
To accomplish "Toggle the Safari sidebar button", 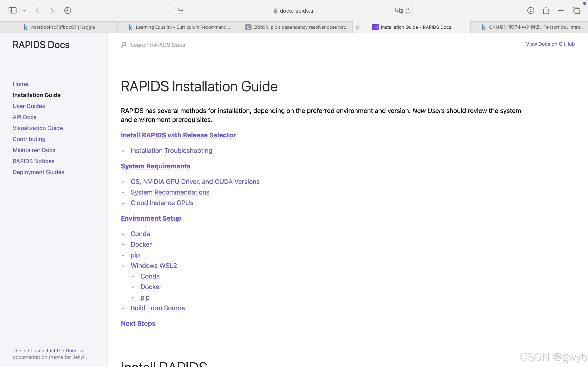I will (x=12, y=10).
